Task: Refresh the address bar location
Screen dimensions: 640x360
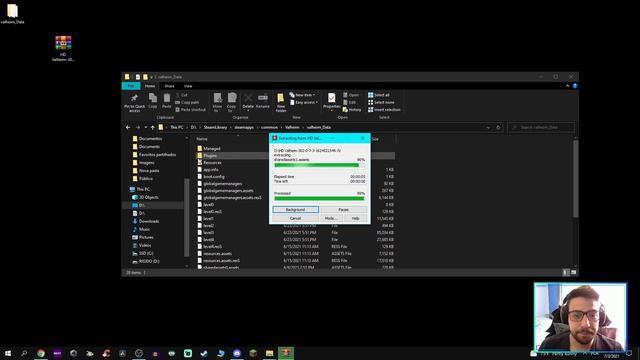Action: [498, 127]
